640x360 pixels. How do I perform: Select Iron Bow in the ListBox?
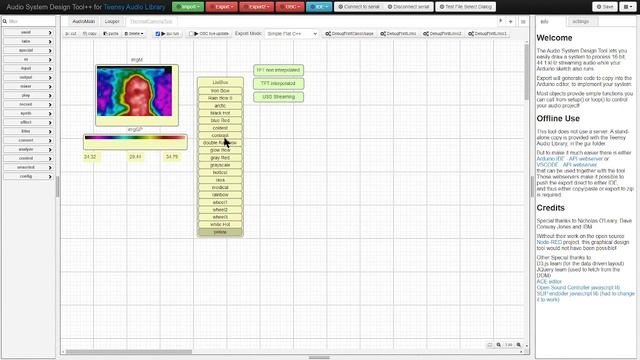pos(220,91)
